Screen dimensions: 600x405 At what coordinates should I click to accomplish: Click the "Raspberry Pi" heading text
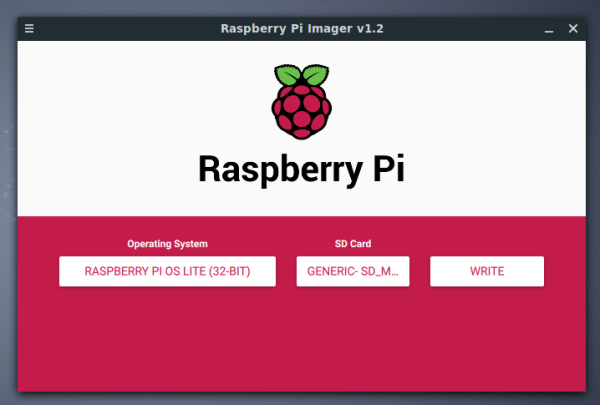point(301,168)
